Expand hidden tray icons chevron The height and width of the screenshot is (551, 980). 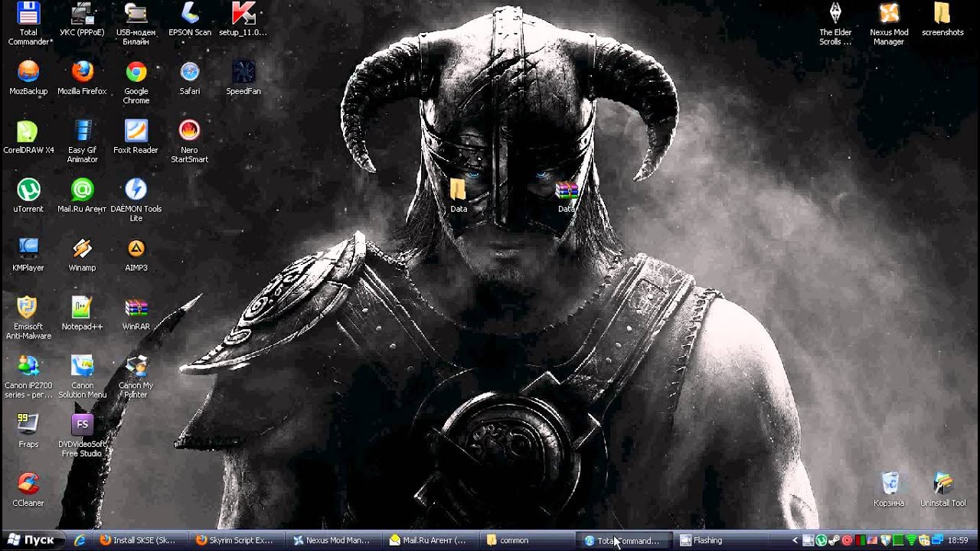795,540
